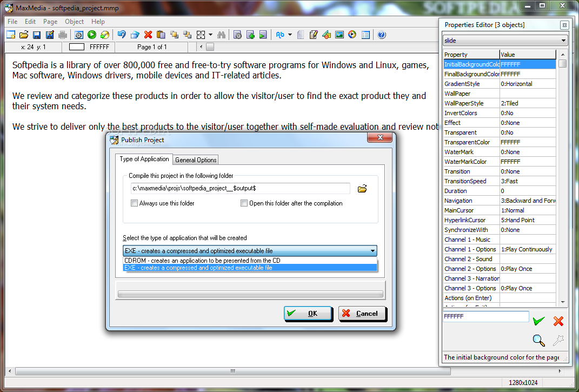Click the property value FFFFFF input field
Viewport: 579px width, 392px height.
(x=486, y=316)
